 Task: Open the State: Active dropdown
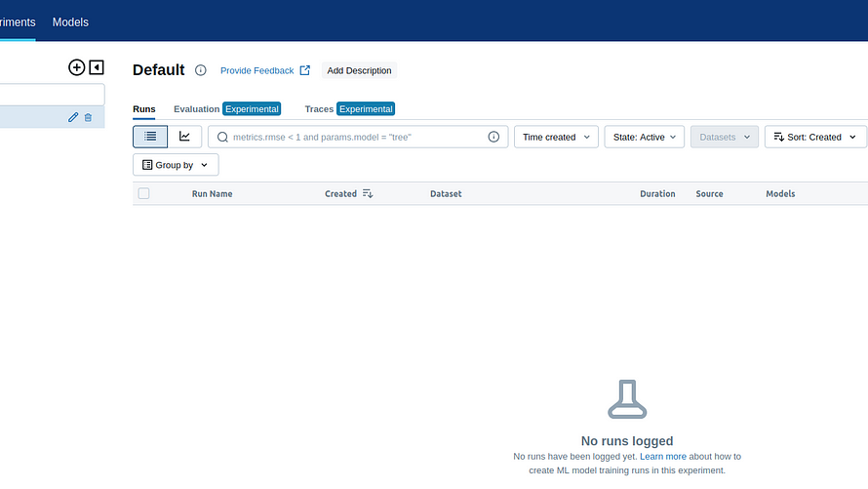pos(644,137)
